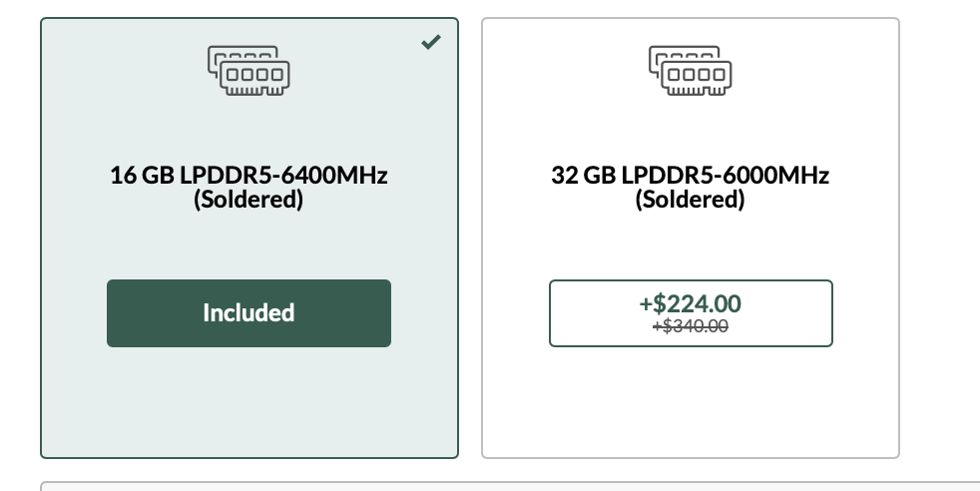This screenshot has height=491, width=980.
Task: Select the 16 GB LPDDR5-6400MHz title
Action: 248,176
